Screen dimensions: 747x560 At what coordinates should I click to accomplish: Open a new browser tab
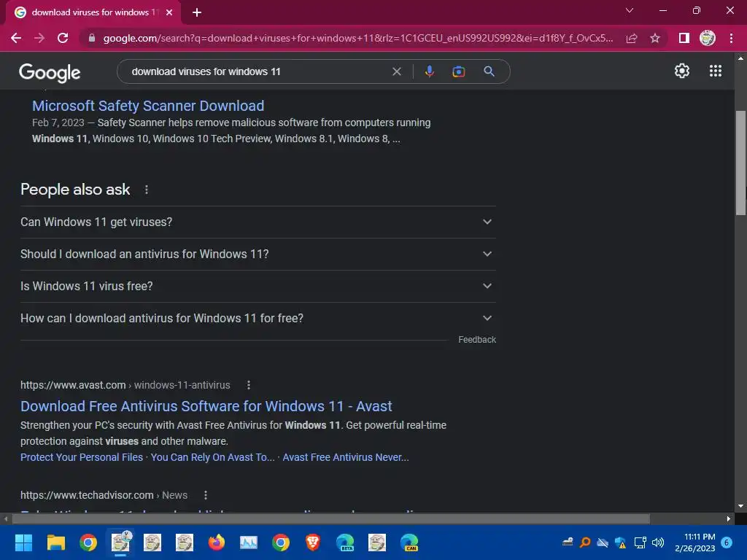click(x=197, y=12)
